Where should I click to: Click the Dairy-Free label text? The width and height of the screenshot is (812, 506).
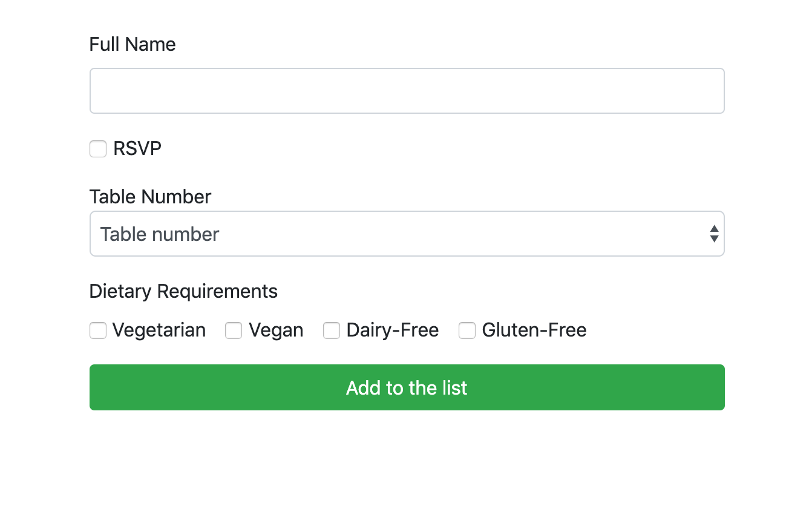tap(392, 330)
